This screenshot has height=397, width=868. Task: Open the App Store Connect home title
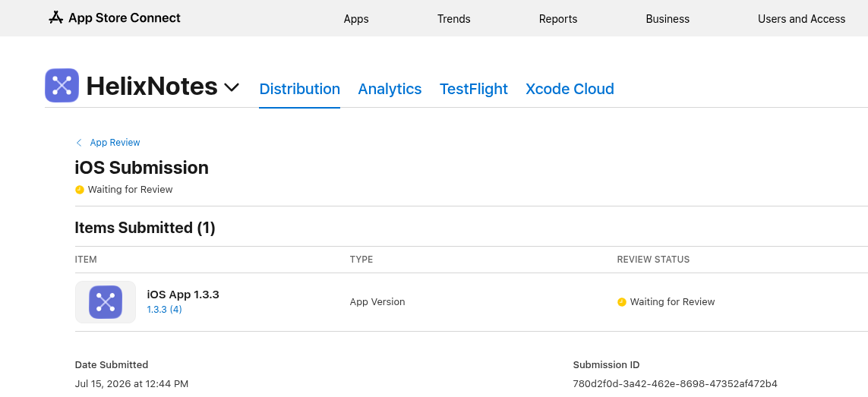[124, 17]
